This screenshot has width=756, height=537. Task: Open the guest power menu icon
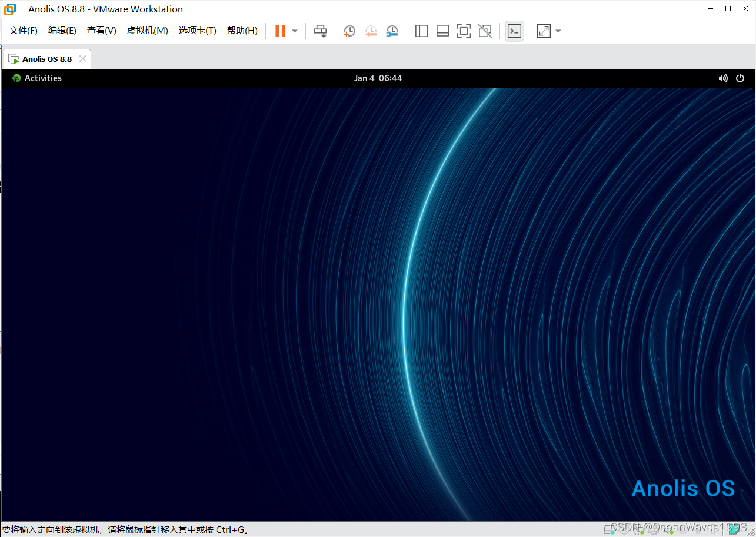740,78
